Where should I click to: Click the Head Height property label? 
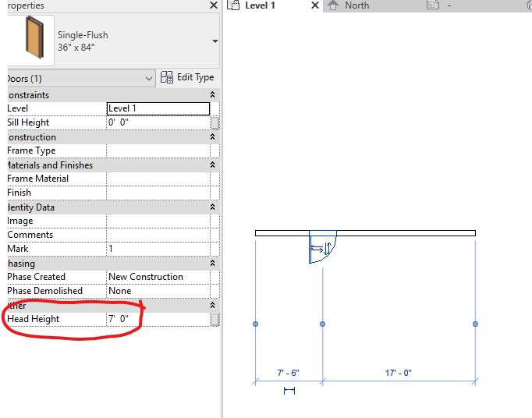coord(34,319)
